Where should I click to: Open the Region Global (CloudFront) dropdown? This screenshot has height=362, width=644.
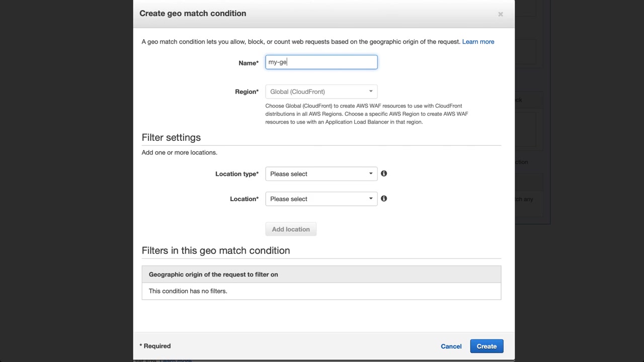321,92
